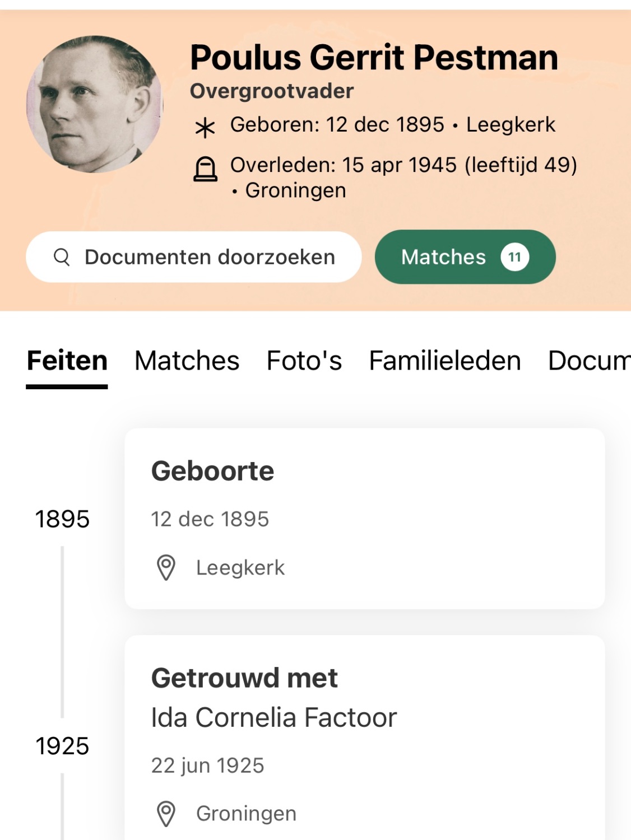Click the Ida Cornelia Factoor name
This screenshot has width=631, height=840.
273,717
